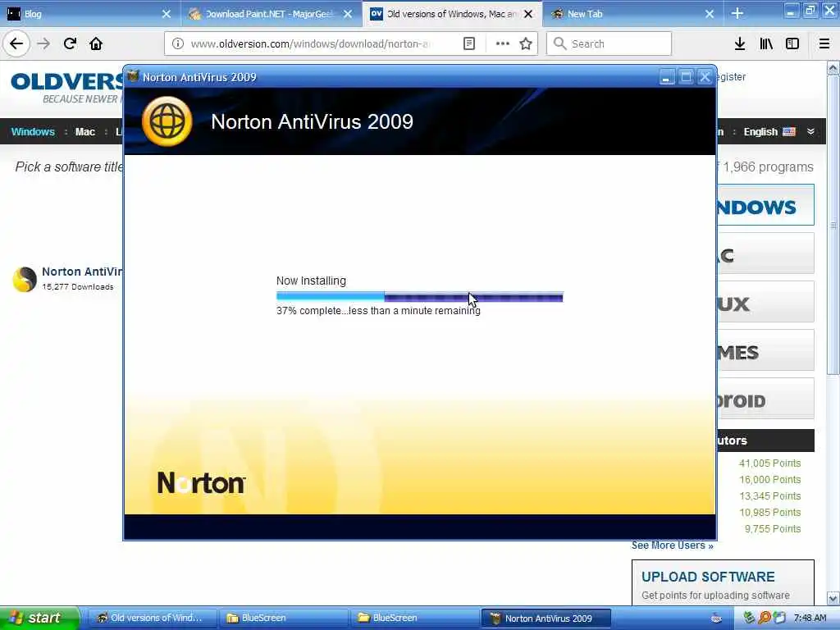Click the scrollbar bottom arrow
The width and height of the screenshot is (840, 630).
[x=833, y=598]
